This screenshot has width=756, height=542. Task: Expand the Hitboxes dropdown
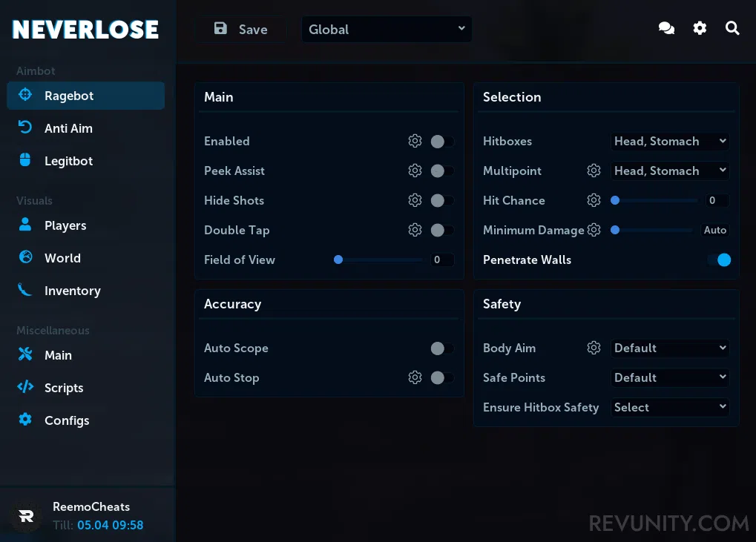(x=670, y=141)
